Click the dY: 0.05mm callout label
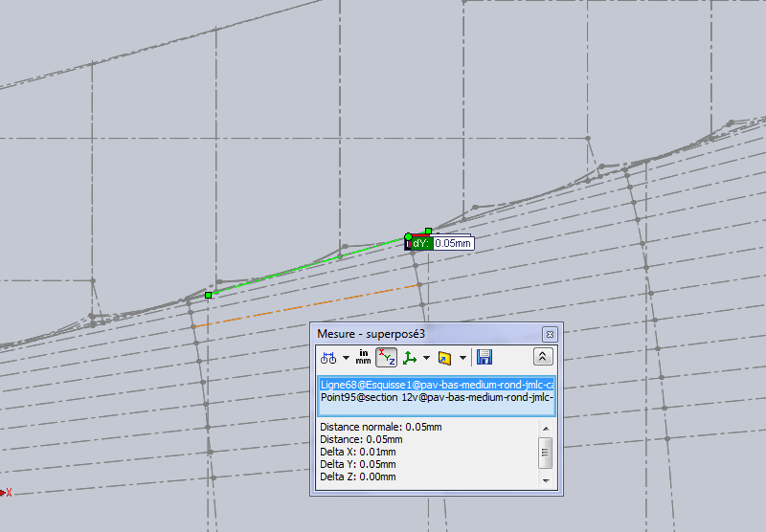The image size is (766, 532). pyautogui.click(x=442, y=243)
